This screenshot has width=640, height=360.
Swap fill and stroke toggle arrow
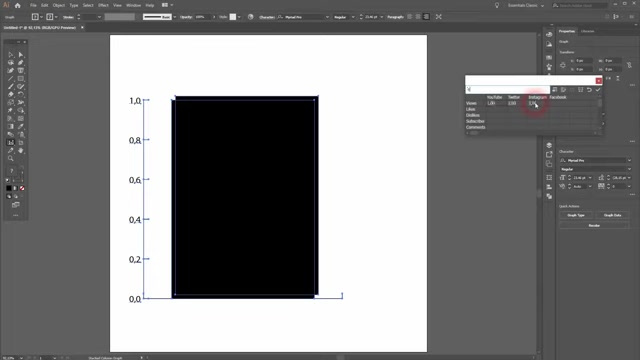pyautogui.click(x=21, y=167)
